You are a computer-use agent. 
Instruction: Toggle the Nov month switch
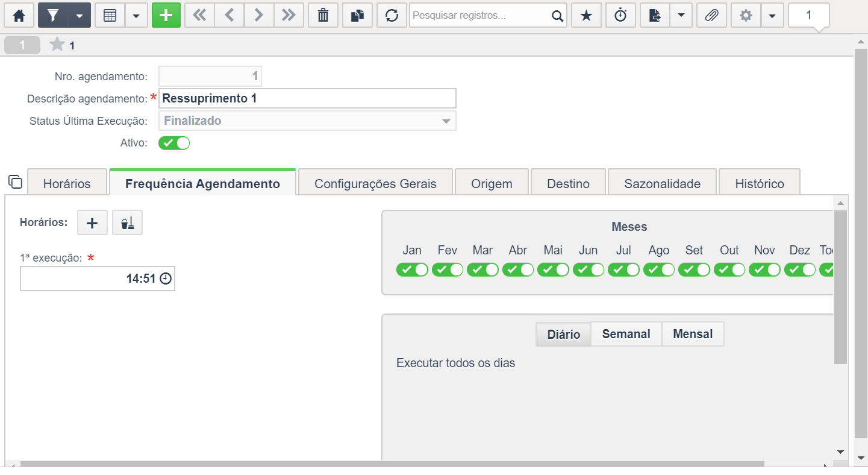pyautogui.click(x=764, y=269)
